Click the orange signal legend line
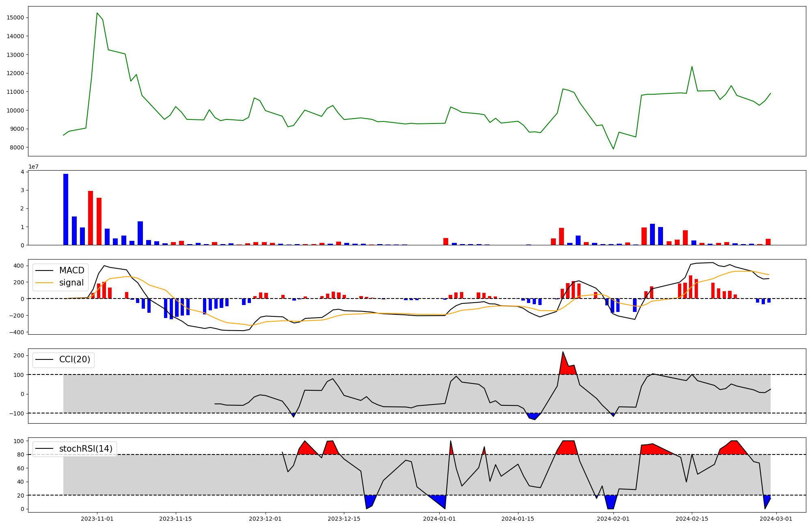812x528 pixels. click(x=45, y=283)
